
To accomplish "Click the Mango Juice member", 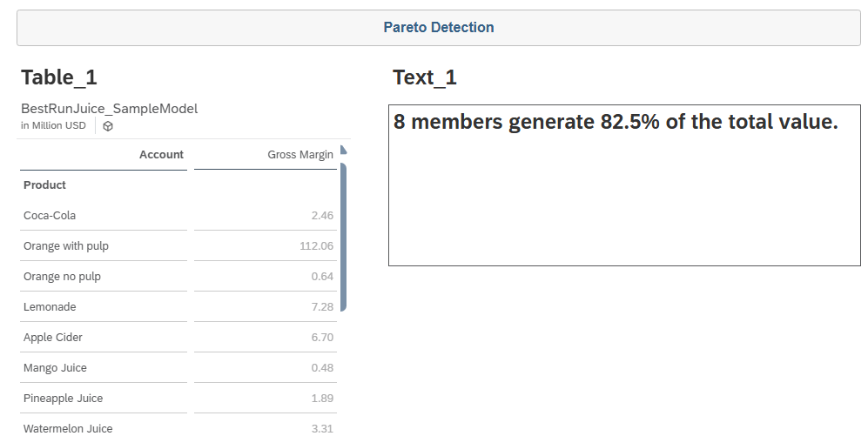I will coord(55,368).
